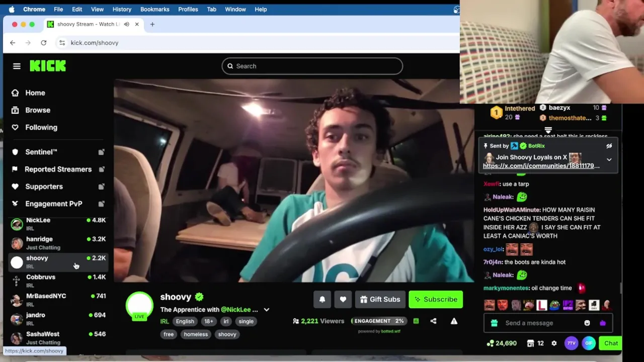Image resolution: width=644 pixels, height=362 pixels.
Task: Go back in Chrome
Action: click(x=13, y=43)
